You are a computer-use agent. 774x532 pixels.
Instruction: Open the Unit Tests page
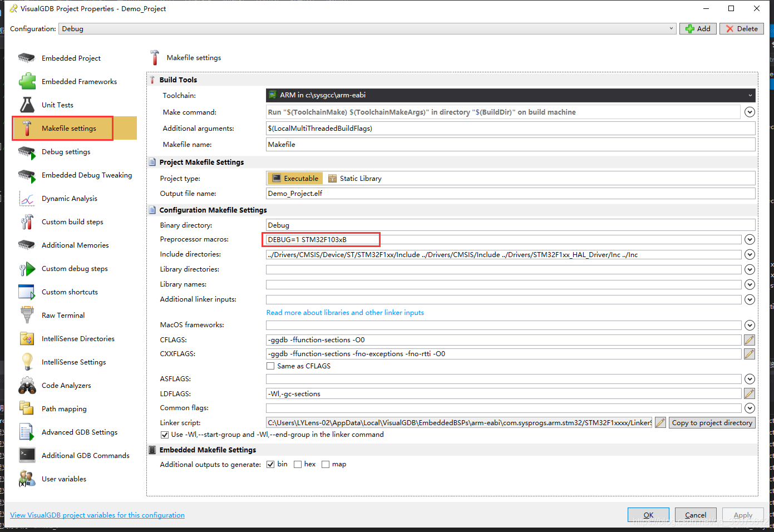coord(74,105)
